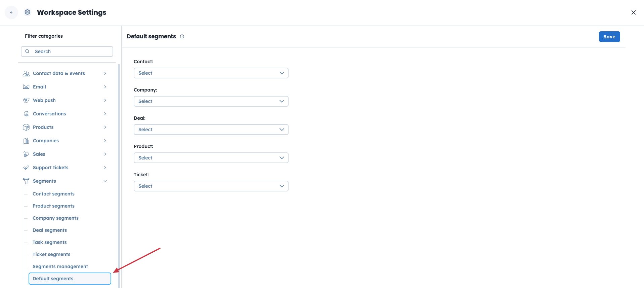Open the Contact select dropdown
This screenshot has height=288, width=644.
[211, 73]
